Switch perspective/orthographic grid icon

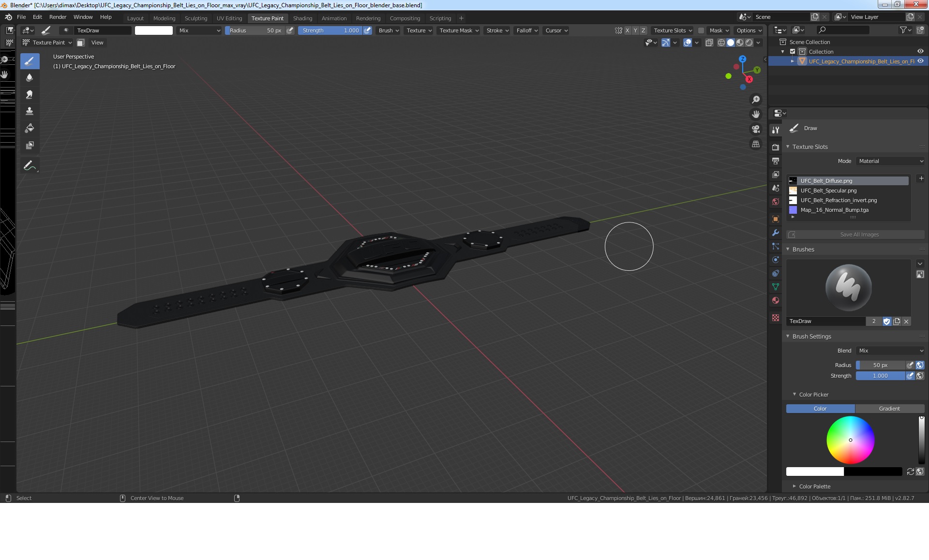tap(755, 144)
